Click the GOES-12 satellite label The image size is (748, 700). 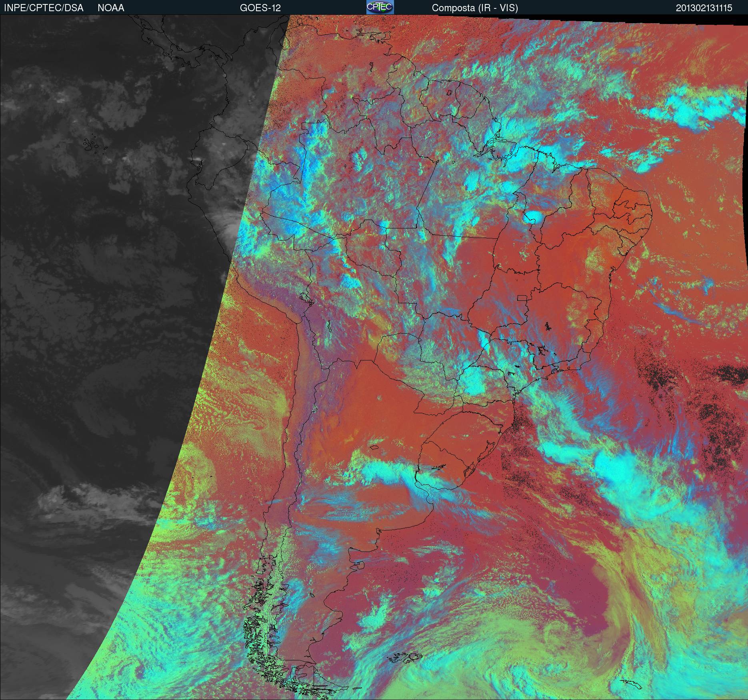click(260, 8)
